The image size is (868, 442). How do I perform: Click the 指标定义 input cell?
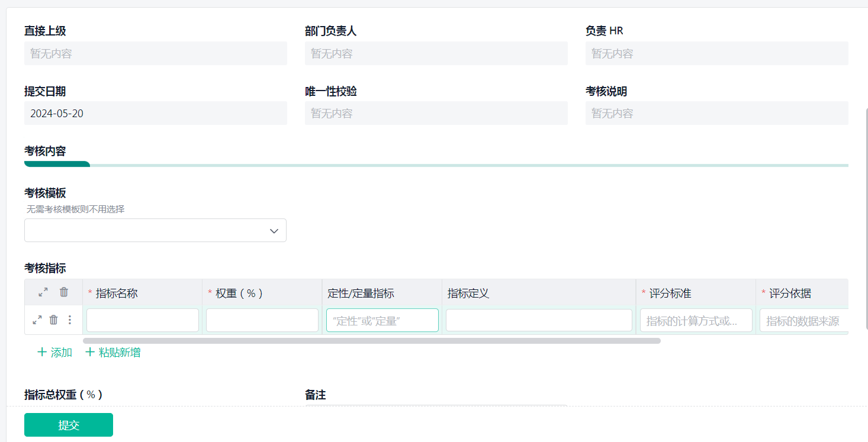pos(539,320)
